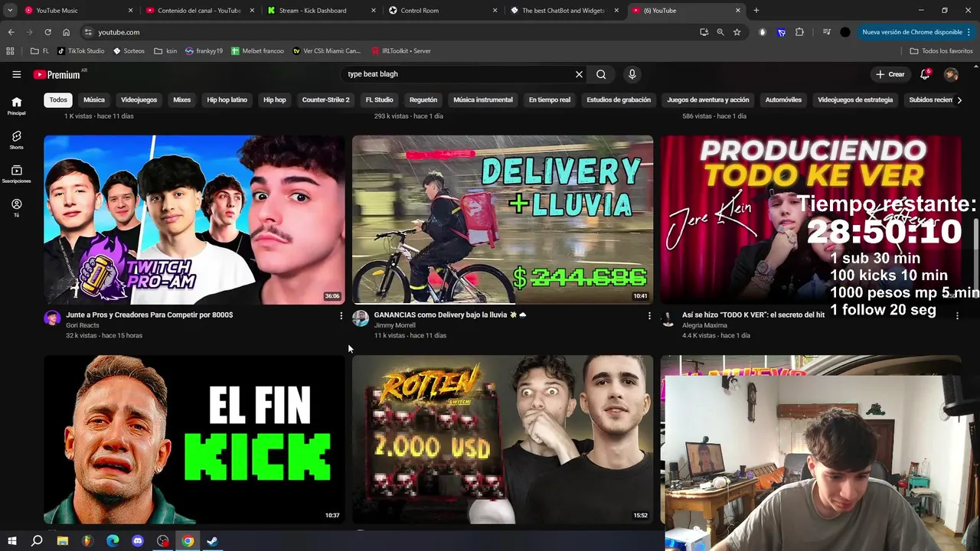Viewport: 980px width, 551px height.
Task: Open the EL FIN KICK video thumbnail
Action: point(194,439)
